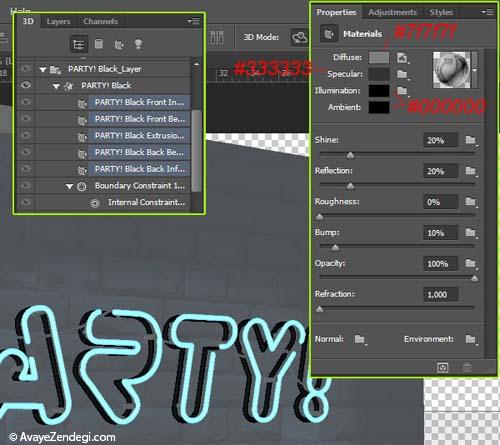Screen dimensions: 500x445
Task: Hide PARTY! Black Front Bevel material
Action: (26, 119)
